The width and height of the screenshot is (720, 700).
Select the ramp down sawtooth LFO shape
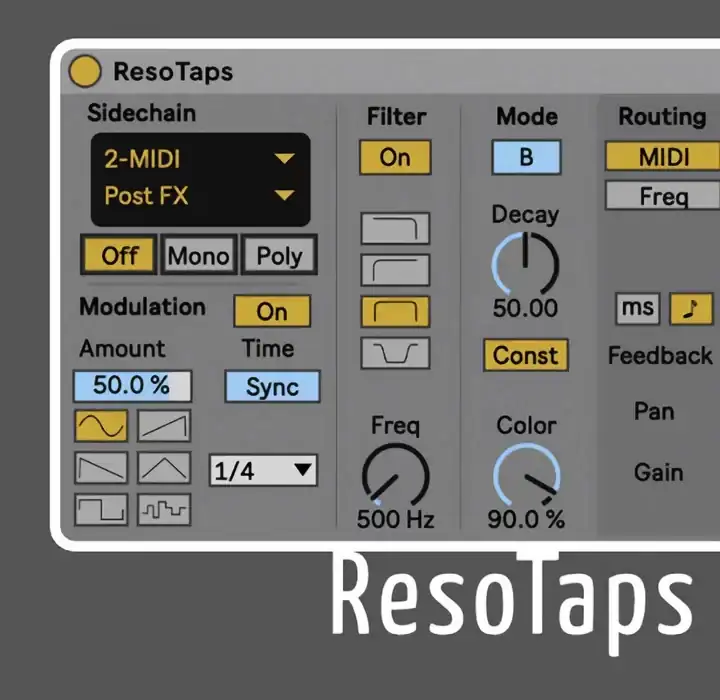(101, 468)
